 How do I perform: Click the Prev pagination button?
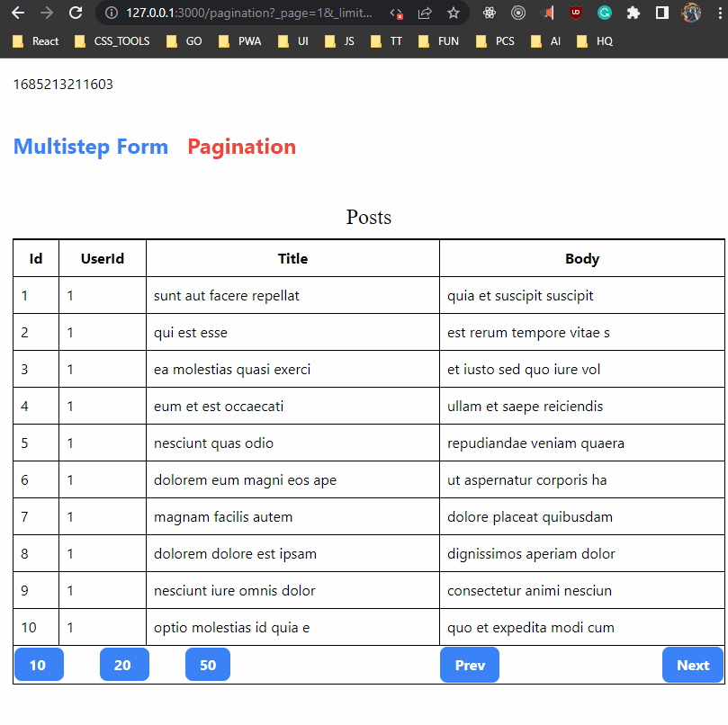click(469, 664)
